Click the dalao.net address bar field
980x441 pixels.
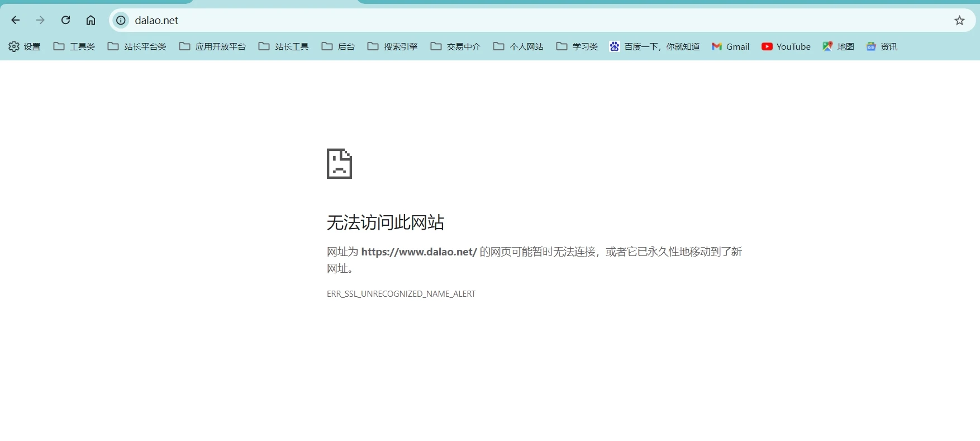tap(503, 21)
